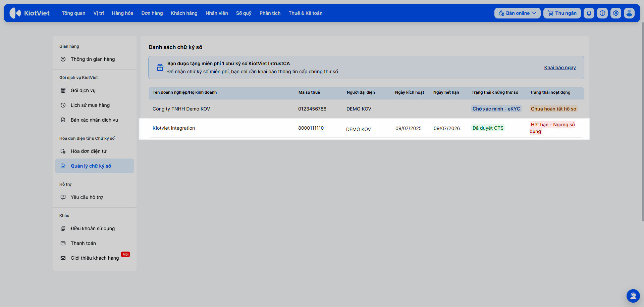644x307 pixels.
Task: Go to Gói dịch vụ page
Action: (x=95, y=90)
